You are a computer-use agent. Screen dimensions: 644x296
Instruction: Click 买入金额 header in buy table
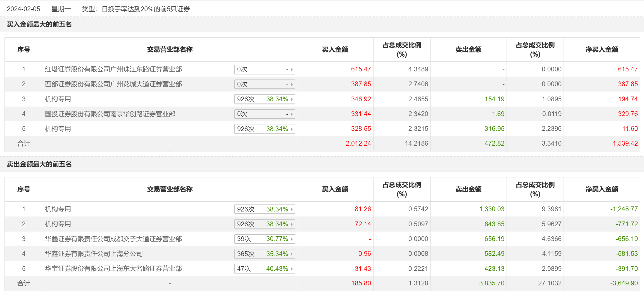(x=335, y=50)
